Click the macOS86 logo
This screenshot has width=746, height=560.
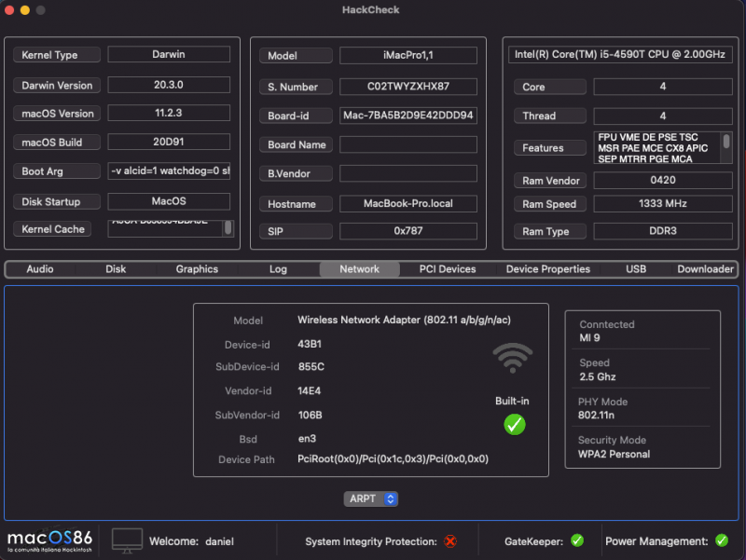coord(49,540)
